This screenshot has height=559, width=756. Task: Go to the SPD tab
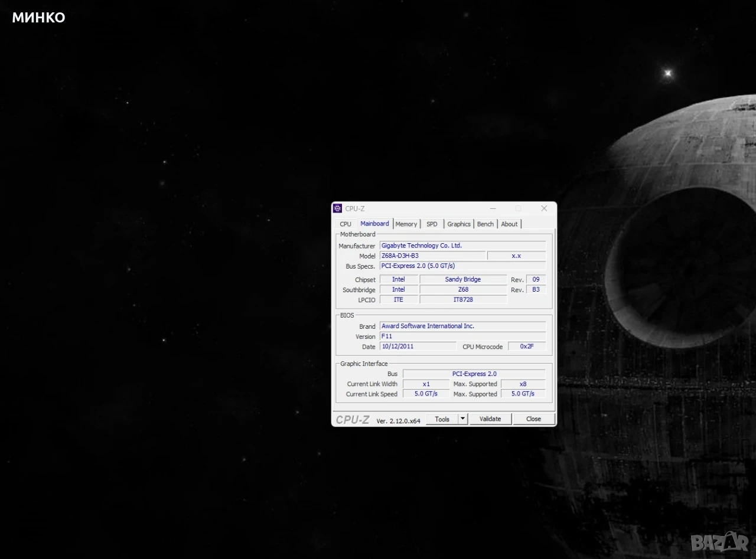coord(432,224)
